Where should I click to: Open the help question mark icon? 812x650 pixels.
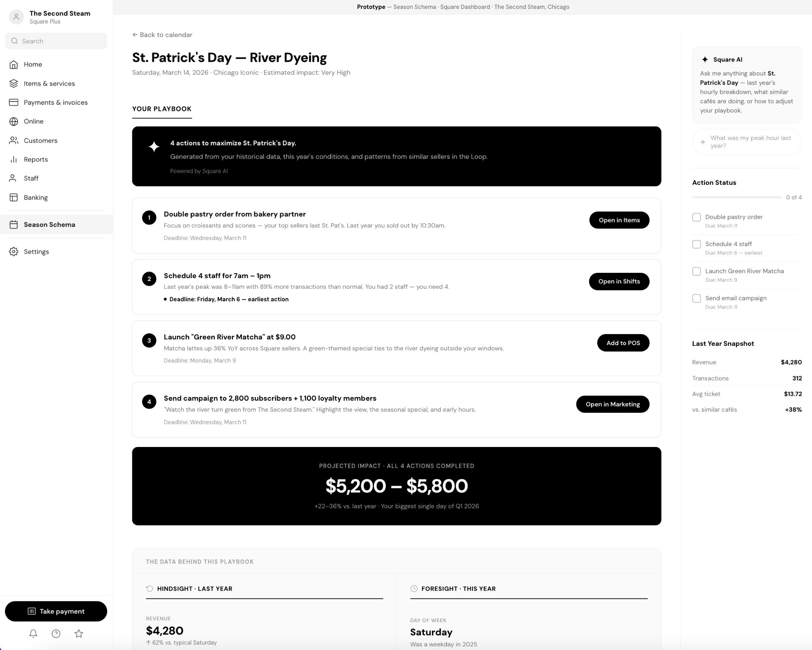click(x=56, y=633)
